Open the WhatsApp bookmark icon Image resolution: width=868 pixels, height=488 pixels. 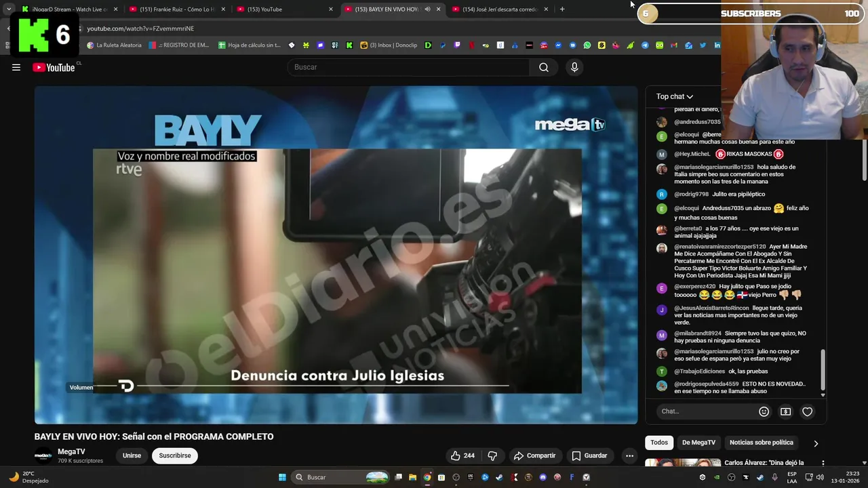coord(587,45)
